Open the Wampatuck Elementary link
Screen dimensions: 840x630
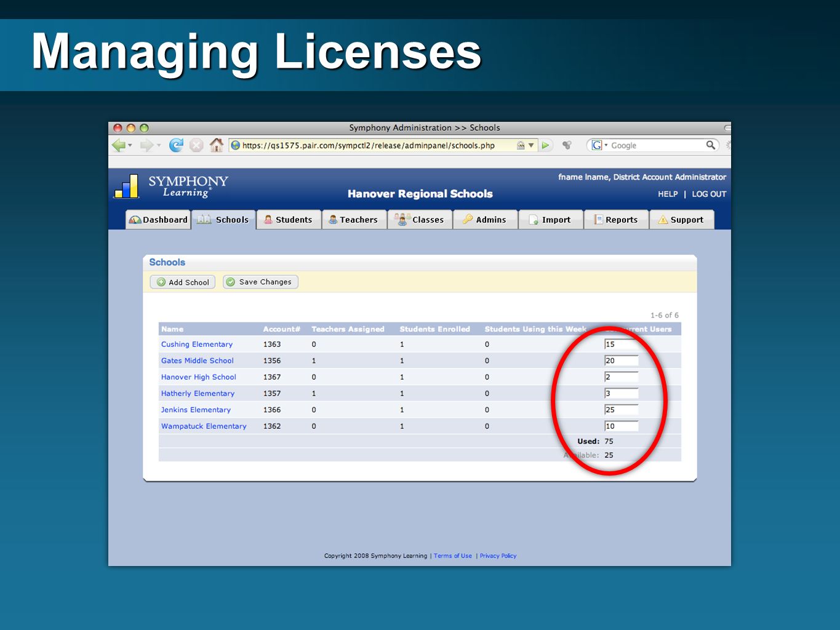tap(204, 426)
